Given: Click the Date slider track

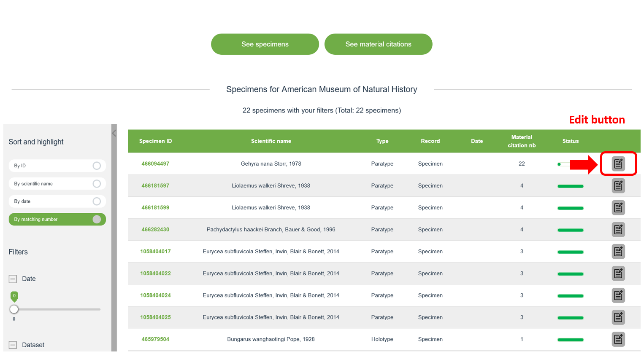Looking at the screenshot, I should [57, 309].
